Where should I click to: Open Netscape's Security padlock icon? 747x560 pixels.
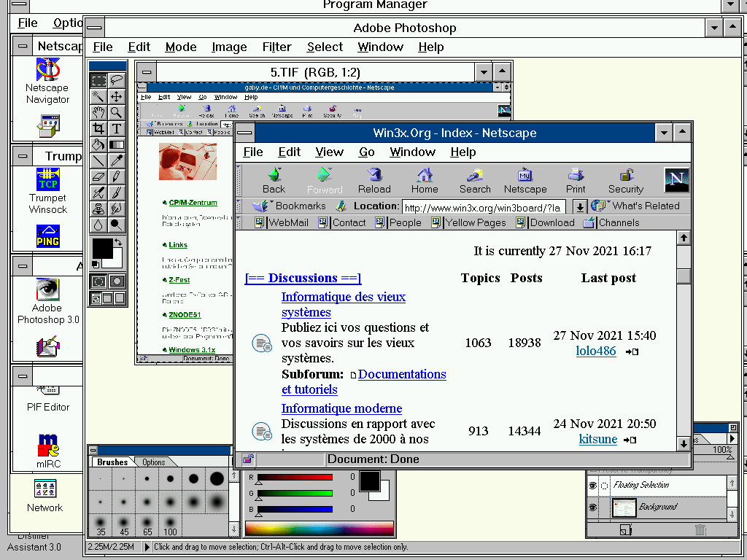[625, 181]
